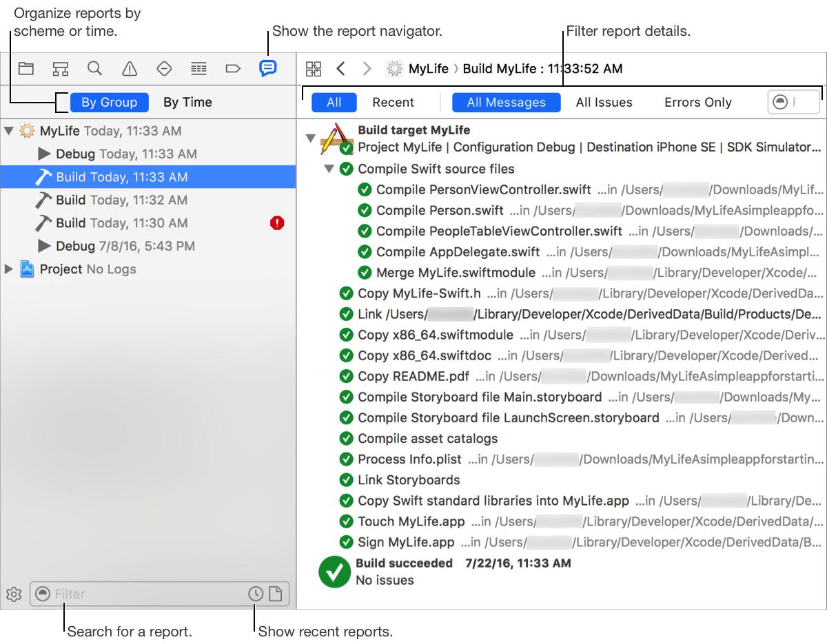Click the document filter icon beside clock

[x=276, y=594]
